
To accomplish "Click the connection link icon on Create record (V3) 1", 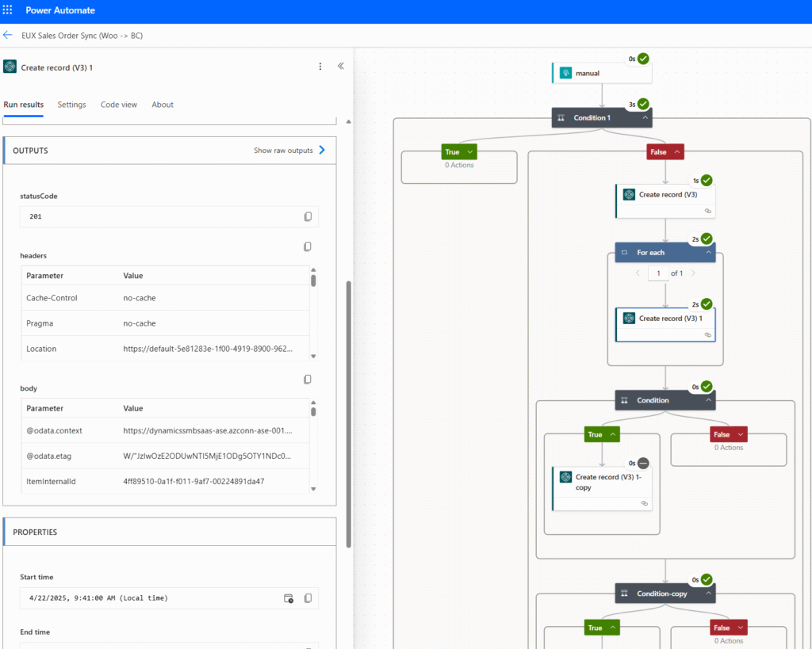I will [x=707, y=335].
